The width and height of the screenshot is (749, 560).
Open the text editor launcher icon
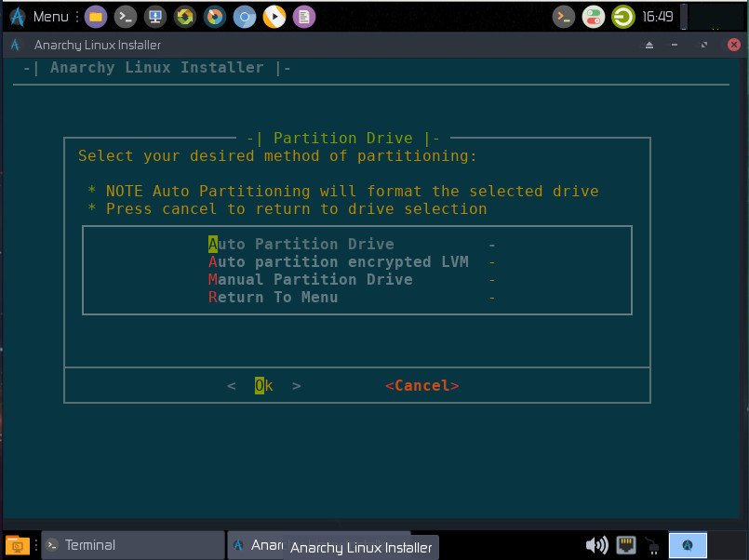[304, 17]
